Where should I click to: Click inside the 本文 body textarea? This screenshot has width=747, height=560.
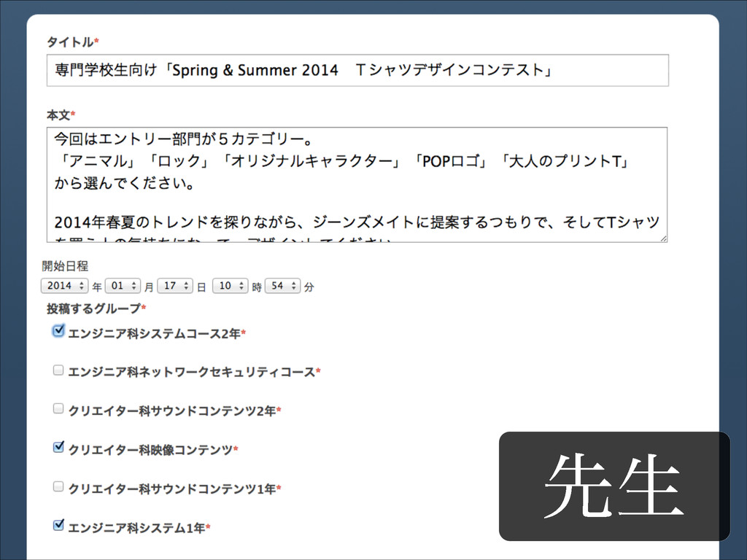tap(357, 184)
